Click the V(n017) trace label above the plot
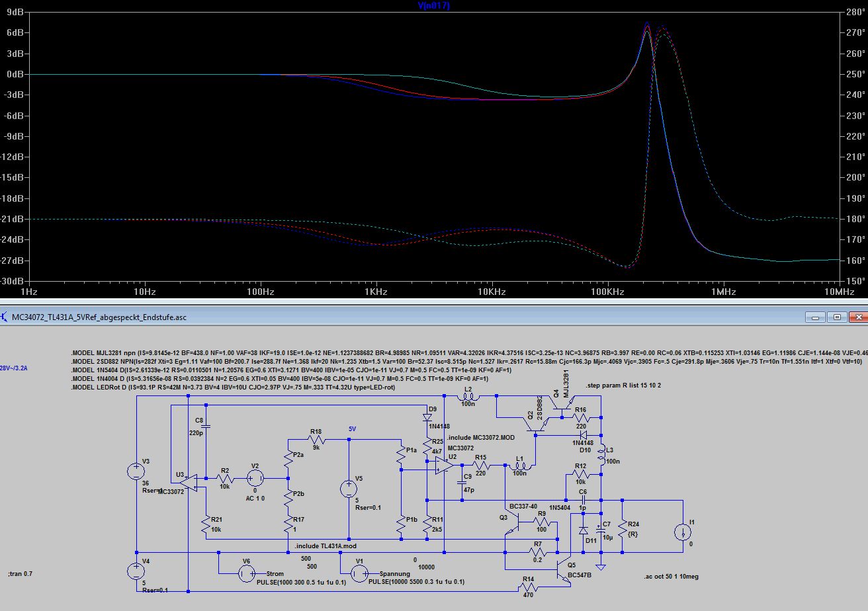This screenshot has width=868, height=611. coord(434,5)
